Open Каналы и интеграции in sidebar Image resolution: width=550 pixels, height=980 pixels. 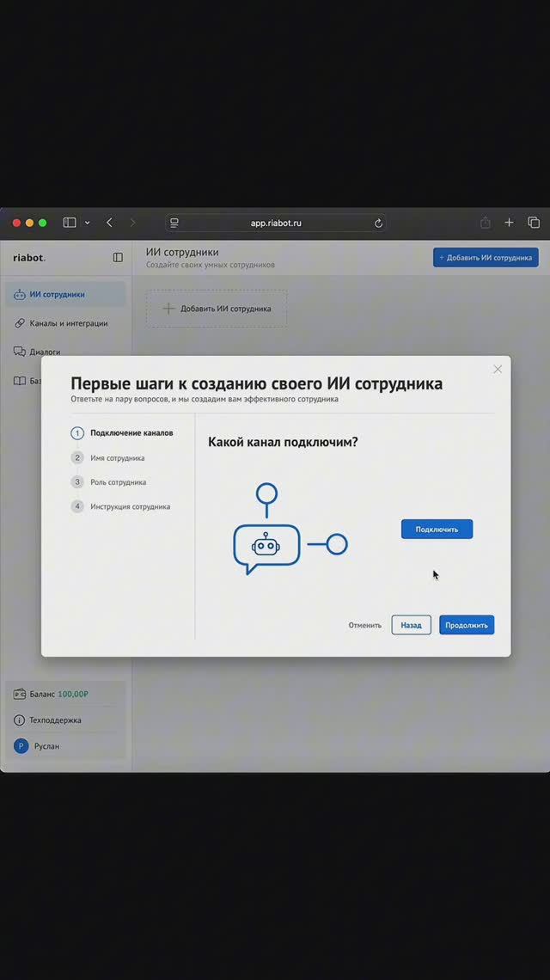[x=65, y=323]
